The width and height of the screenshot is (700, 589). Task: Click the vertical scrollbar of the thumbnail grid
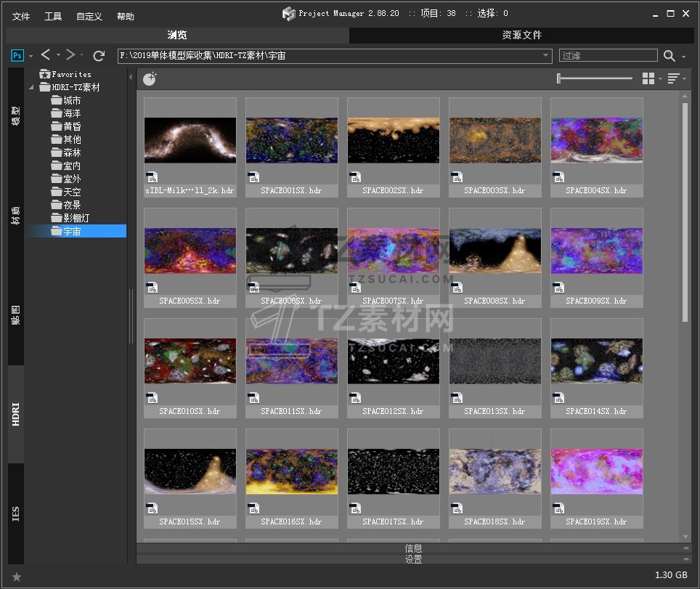685,212
